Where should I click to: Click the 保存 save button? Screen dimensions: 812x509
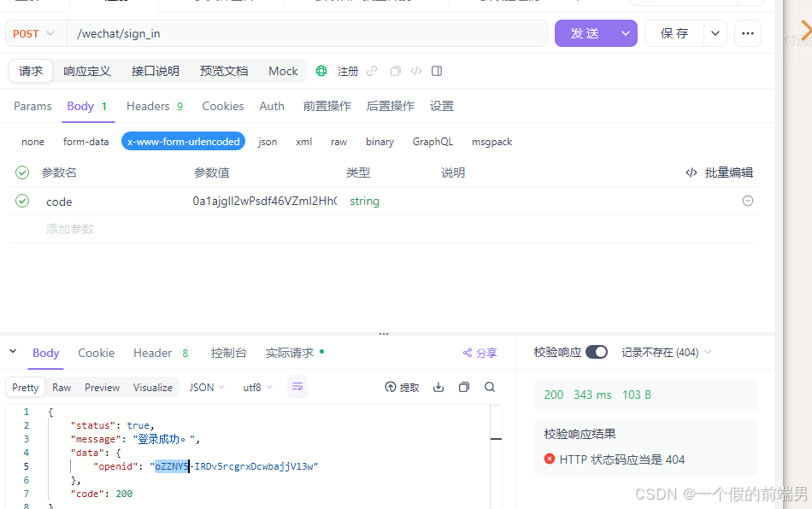674,33
